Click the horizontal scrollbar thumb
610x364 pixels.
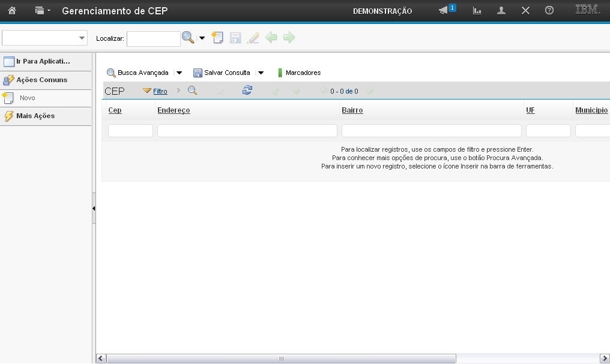tap(281, 359)
